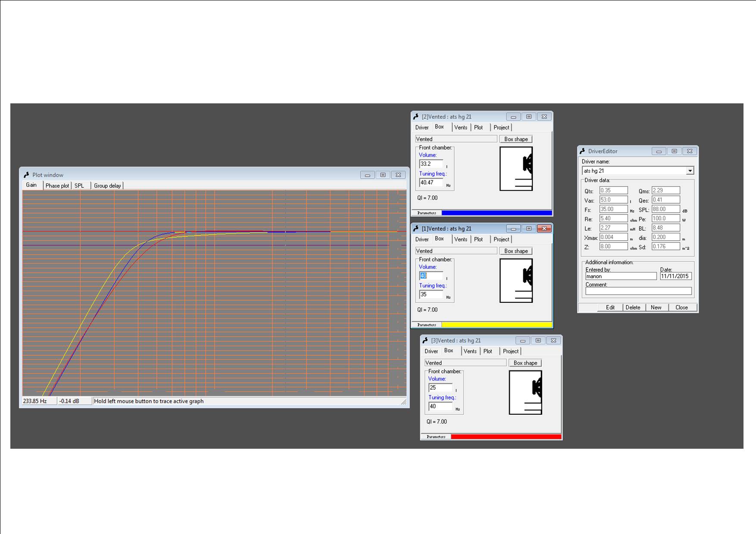Open the Driver name dropdown

(x=690, y=171)
